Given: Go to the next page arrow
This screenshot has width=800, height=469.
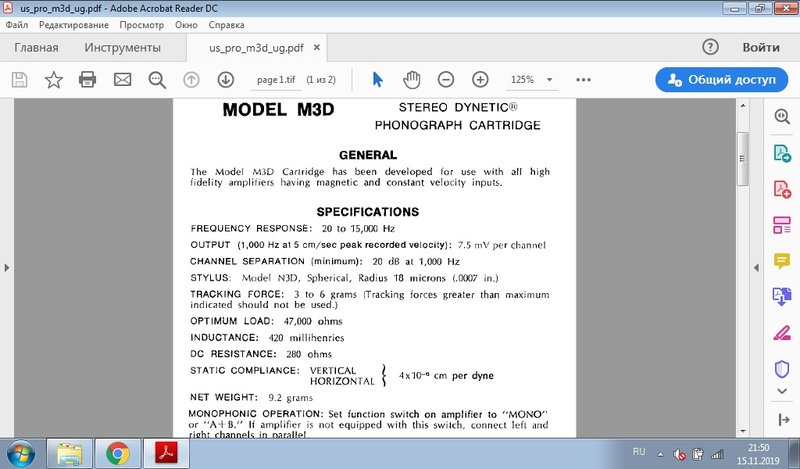Looking at the screenshot, I should point(226,80).
